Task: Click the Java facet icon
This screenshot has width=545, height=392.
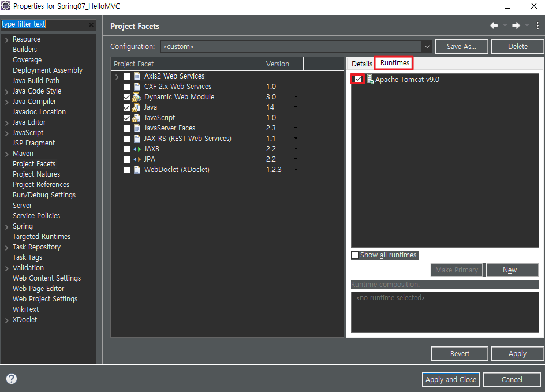Action: 137,107
